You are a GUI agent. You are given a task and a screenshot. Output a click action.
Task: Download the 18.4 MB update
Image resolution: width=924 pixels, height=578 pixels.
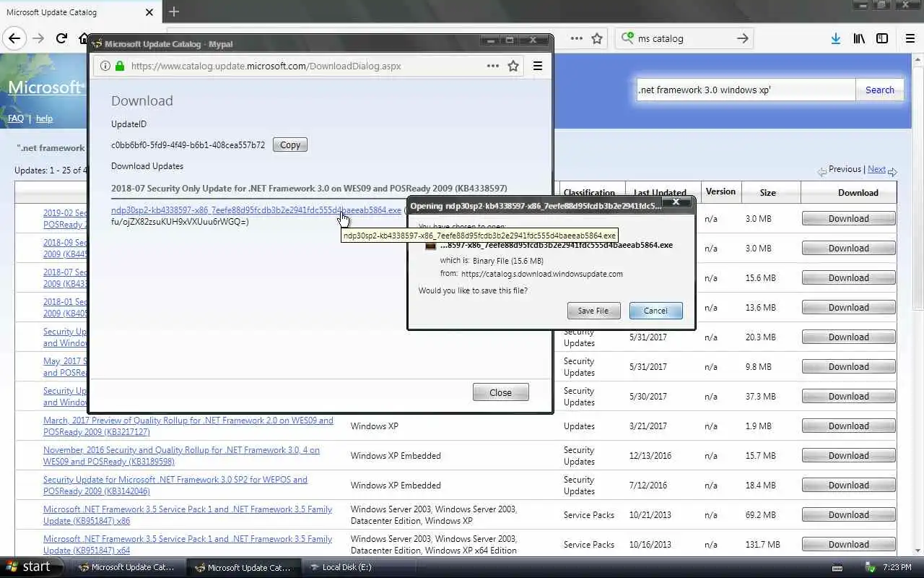pos(848,485)
